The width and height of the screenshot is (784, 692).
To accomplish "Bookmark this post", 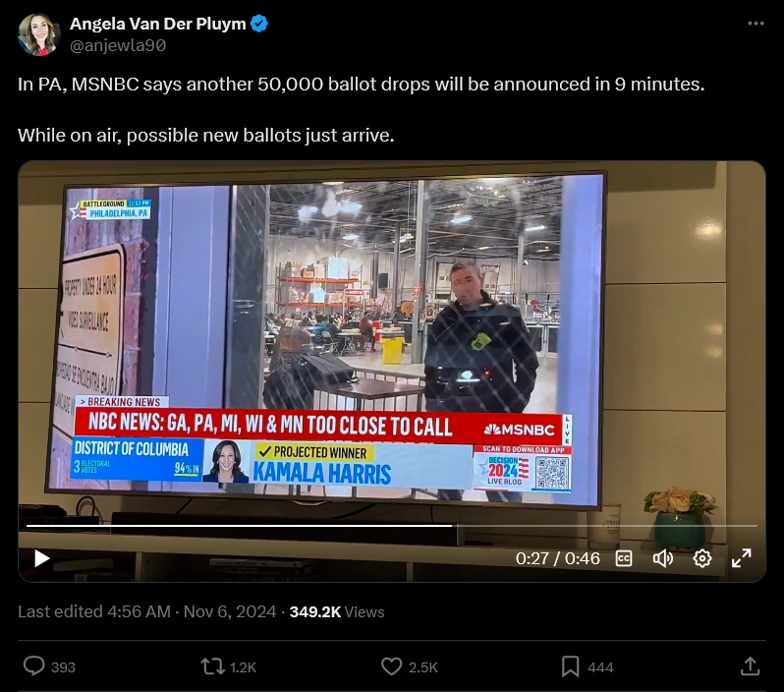I will [x=570, y=666].
